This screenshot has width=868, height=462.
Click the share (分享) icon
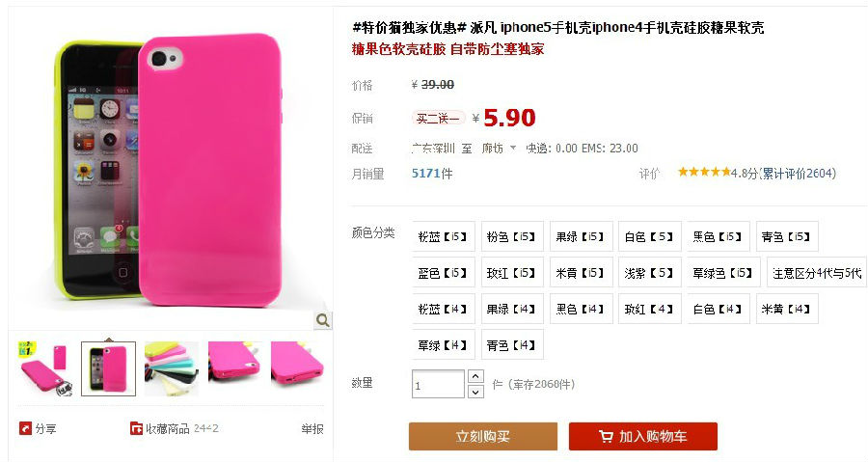[x=25, y=428]
